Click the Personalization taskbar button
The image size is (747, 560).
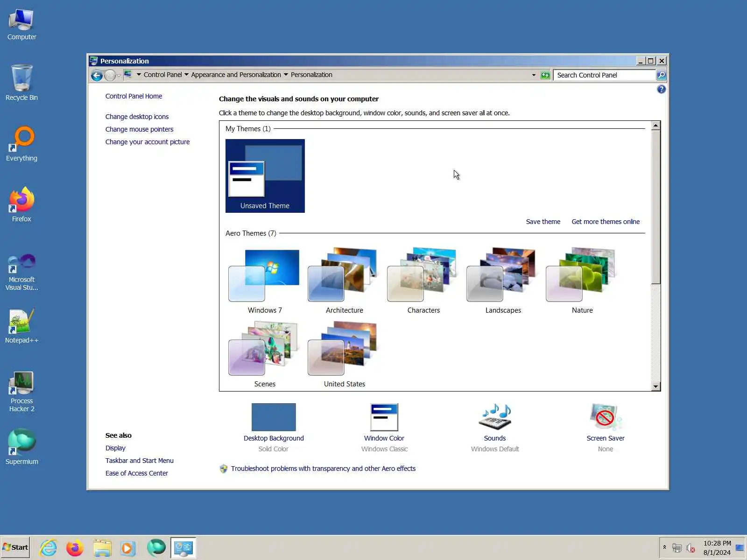click(183, 548)
